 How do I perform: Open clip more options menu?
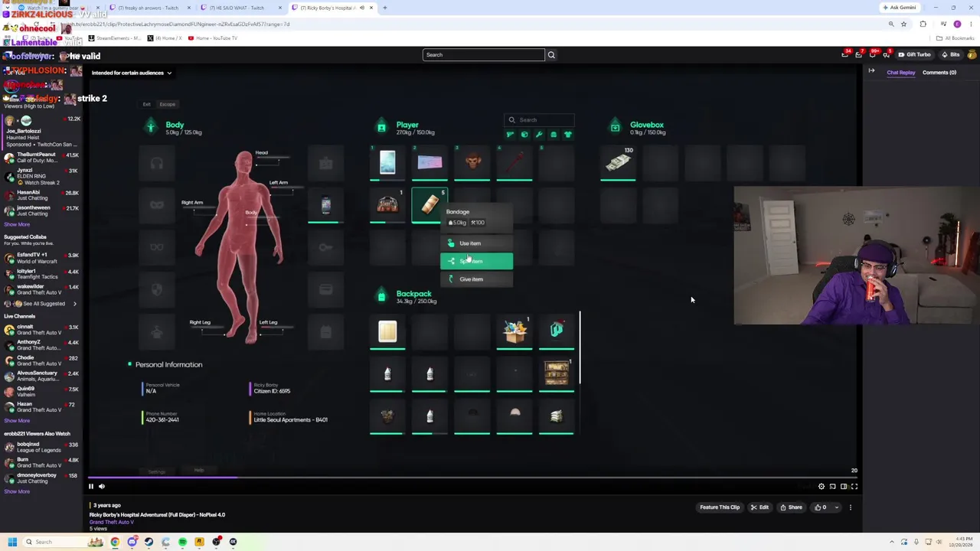(x=850, y=507)
